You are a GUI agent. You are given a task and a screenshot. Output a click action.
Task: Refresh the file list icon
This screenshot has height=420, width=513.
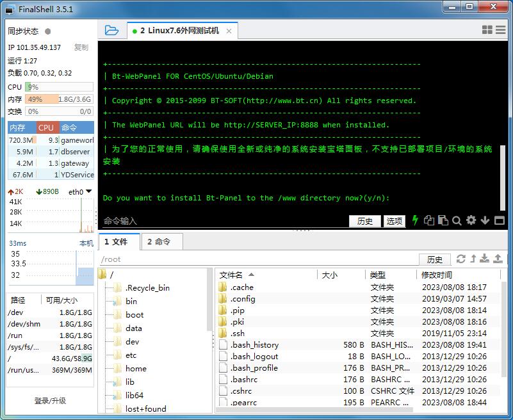click(x=461, y=259)
